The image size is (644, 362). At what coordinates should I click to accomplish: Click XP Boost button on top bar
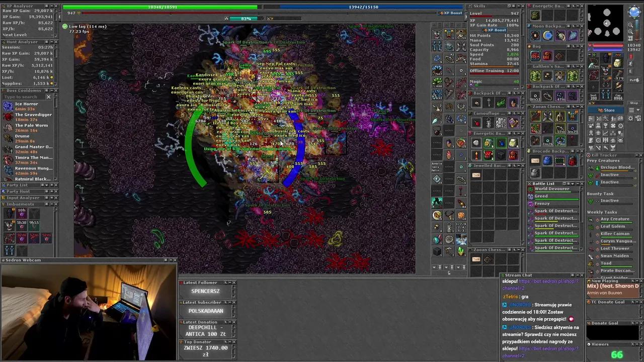450,13
